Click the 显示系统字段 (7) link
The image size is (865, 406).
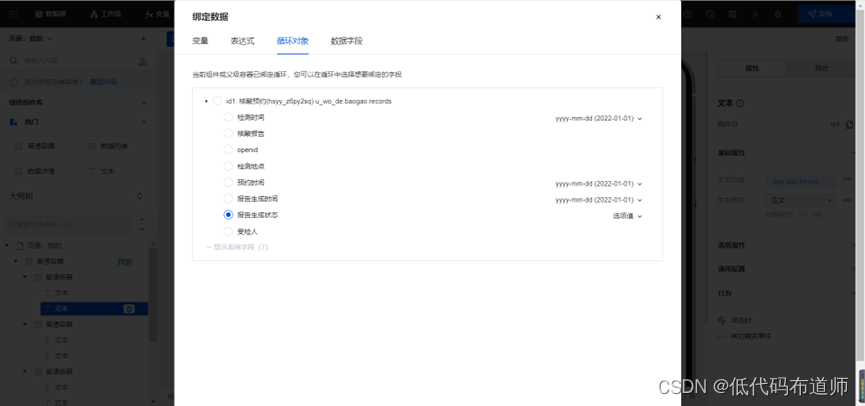(237, 247)
